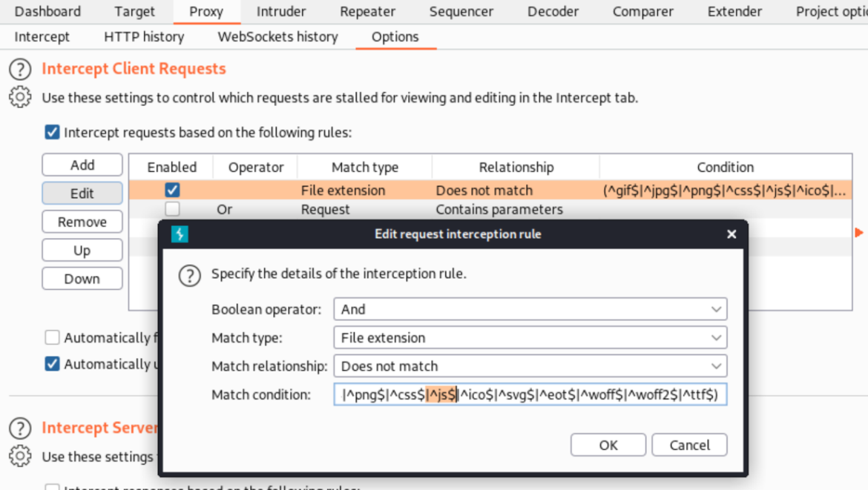Screen dimensions: 868x490
Task: Click the regex condition cell of the first rule
Action: tap(725, 191)
